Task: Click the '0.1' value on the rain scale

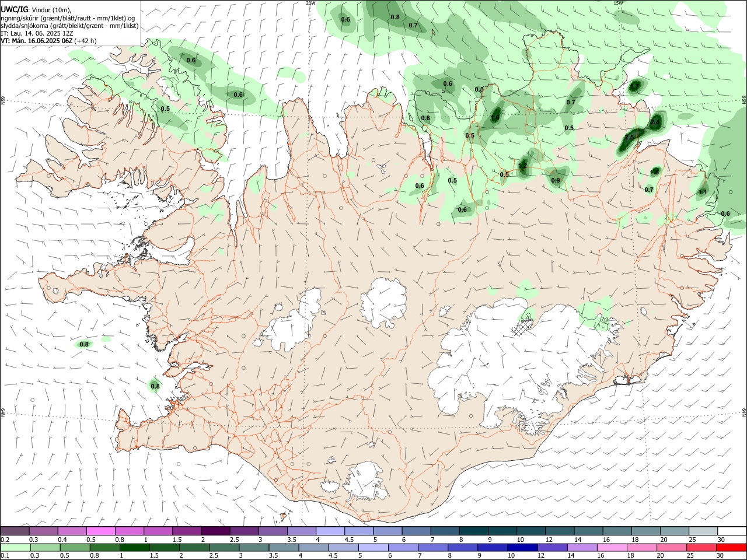Action: point(5,556)
